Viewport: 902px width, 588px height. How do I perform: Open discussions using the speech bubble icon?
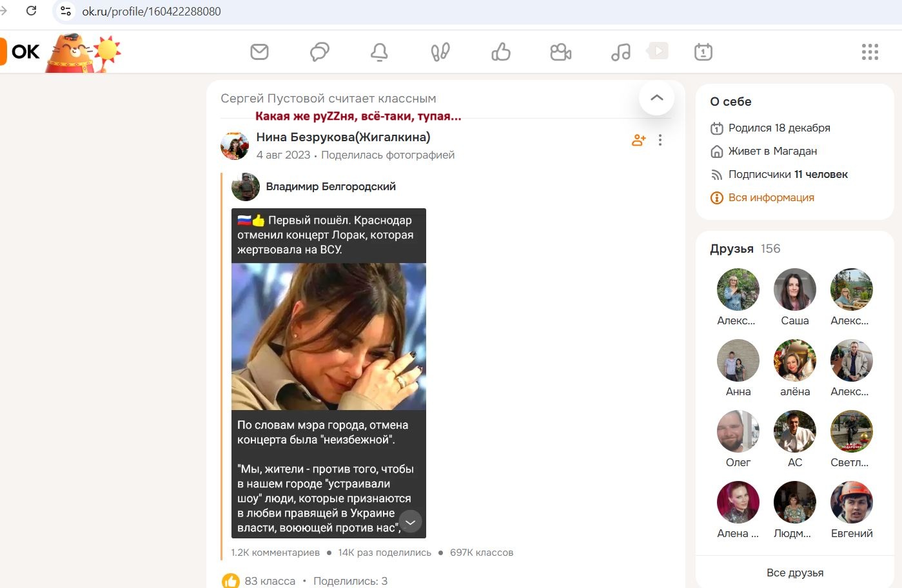point(319,52)
